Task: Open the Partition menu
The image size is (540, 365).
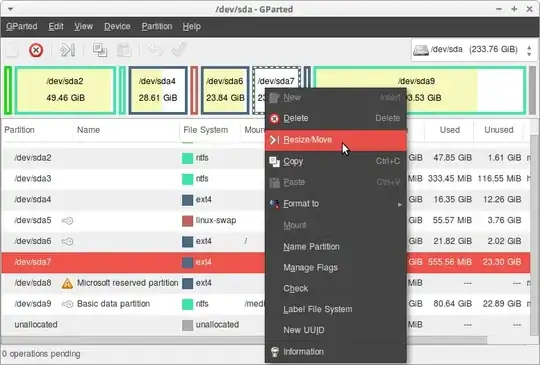Action: pos(157,27)
